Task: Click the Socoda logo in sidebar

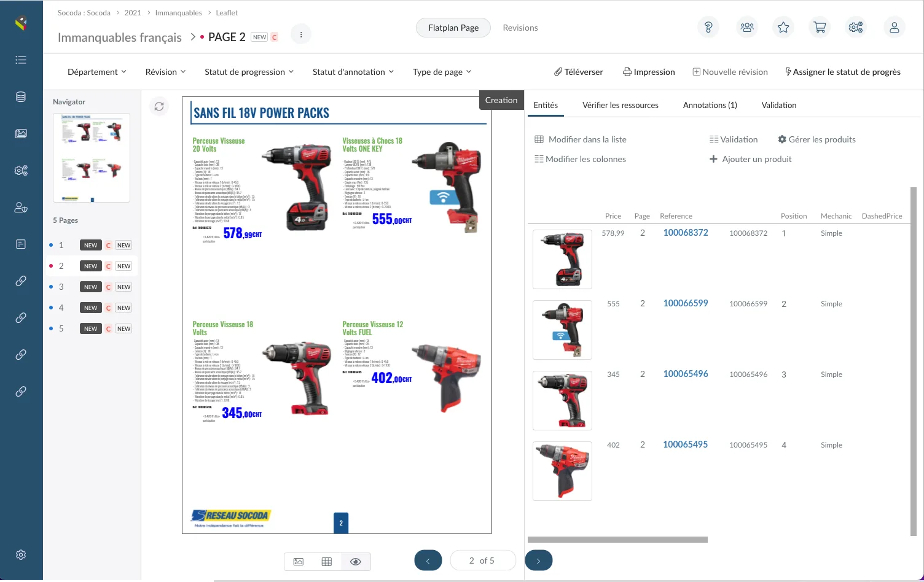Action: pyautogui.click(x=21, y=23)
